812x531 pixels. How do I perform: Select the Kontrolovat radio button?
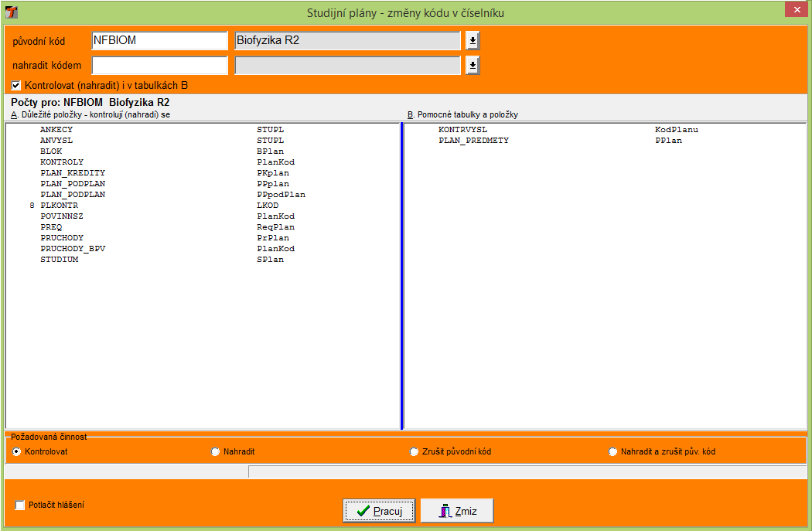tap(17, 451)
